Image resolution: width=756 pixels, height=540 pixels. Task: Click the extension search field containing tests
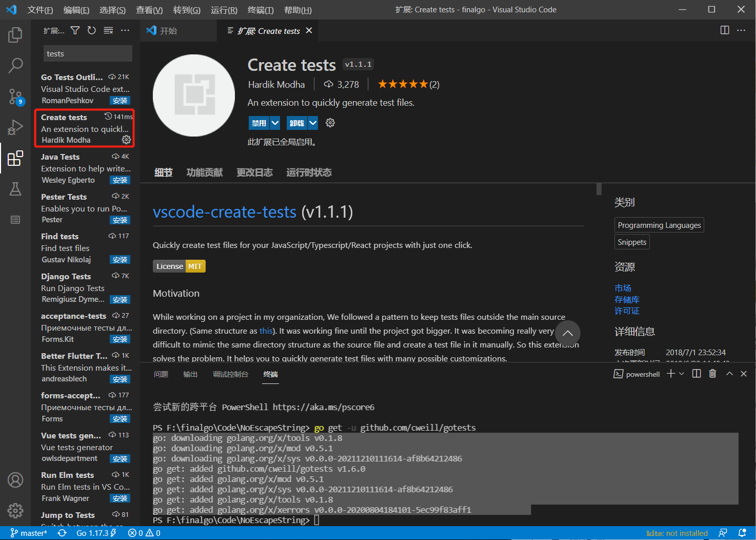88,53
